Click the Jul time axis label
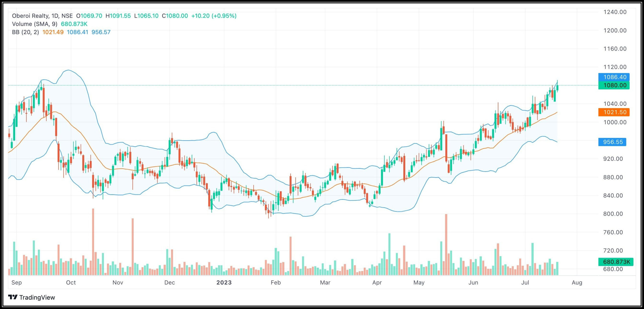Screen dimensions: 644x309 coord(525,283)
